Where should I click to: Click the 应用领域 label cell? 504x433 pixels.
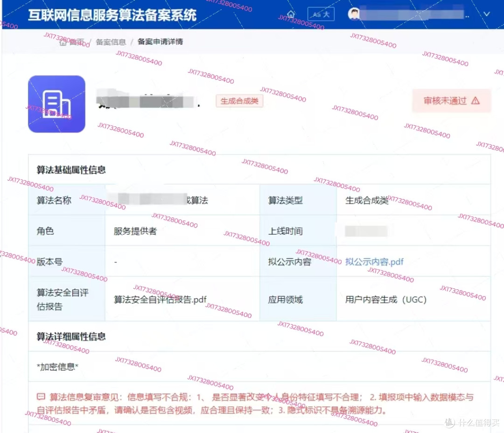(298, 299)
